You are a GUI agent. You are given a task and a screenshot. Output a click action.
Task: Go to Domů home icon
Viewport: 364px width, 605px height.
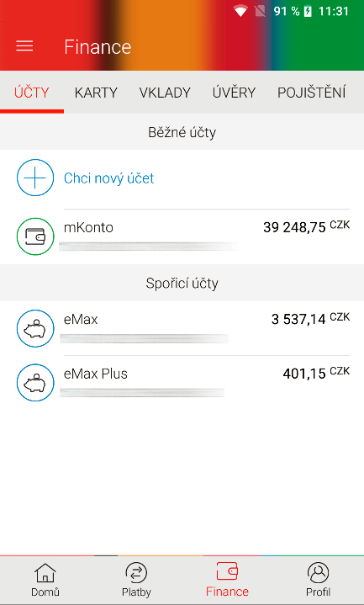click(45, 573)
